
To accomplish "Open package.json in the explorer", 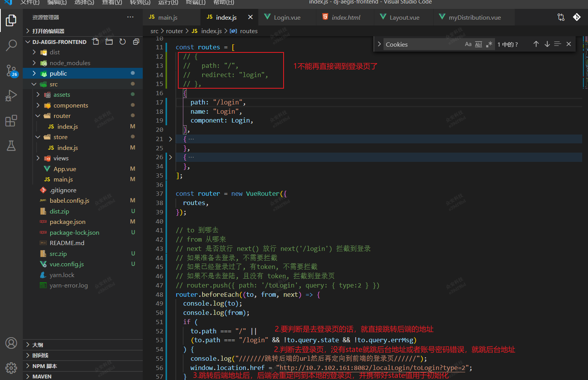I will click(x=83, y=222).
